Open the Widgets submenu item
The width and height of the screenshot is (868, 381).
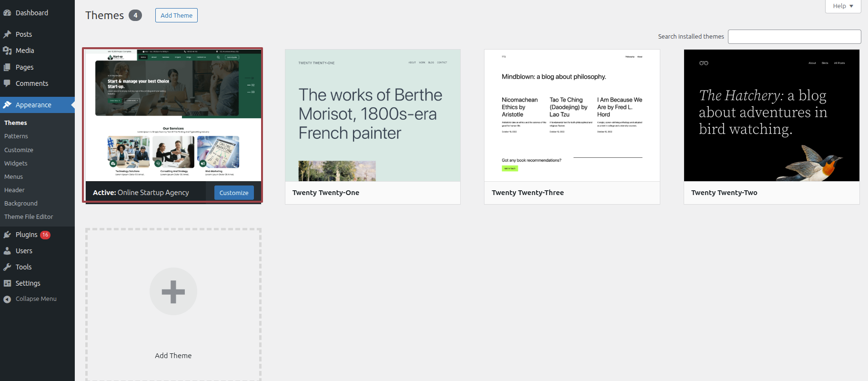pyautogui.click(x=16, y=163)
